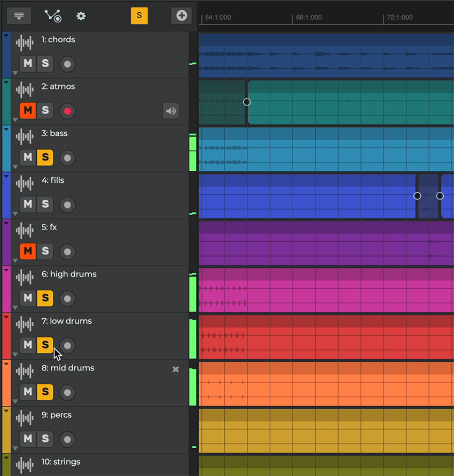Click the add track plus button
Screen dimensions: 454x476
[x=181, y=15]
